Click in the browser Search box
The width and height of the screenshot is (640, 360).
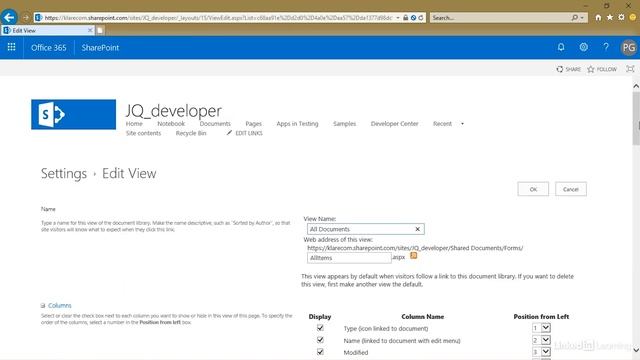pyautogui.click(x=500, y=18)
